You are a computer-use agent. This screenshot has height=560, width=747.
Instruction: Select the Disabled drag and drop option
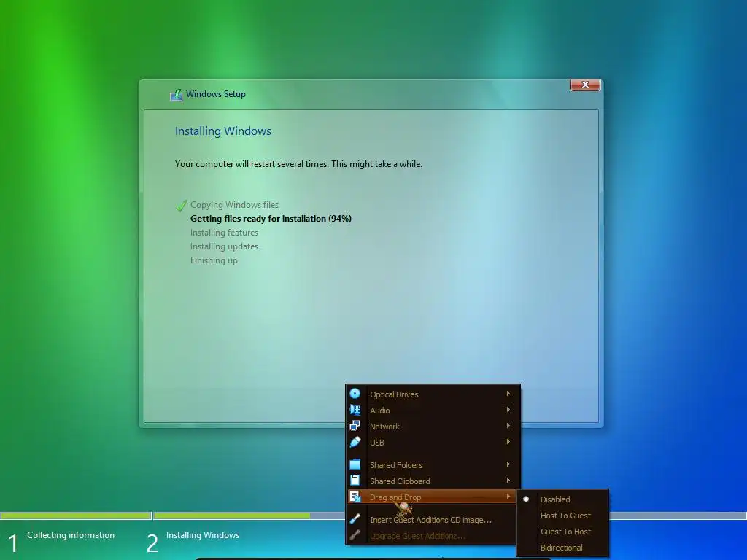[562, 499]
